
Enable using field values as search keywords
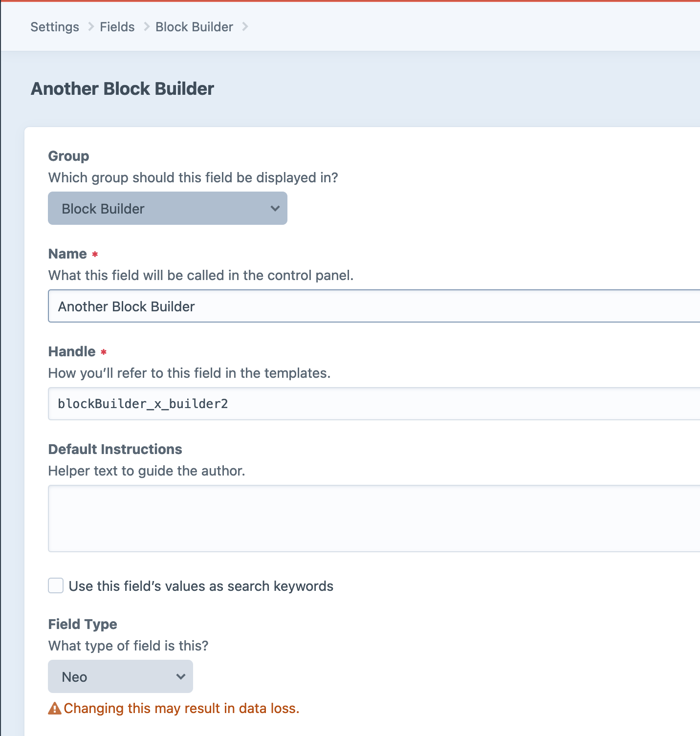click(x=56, y=585)
